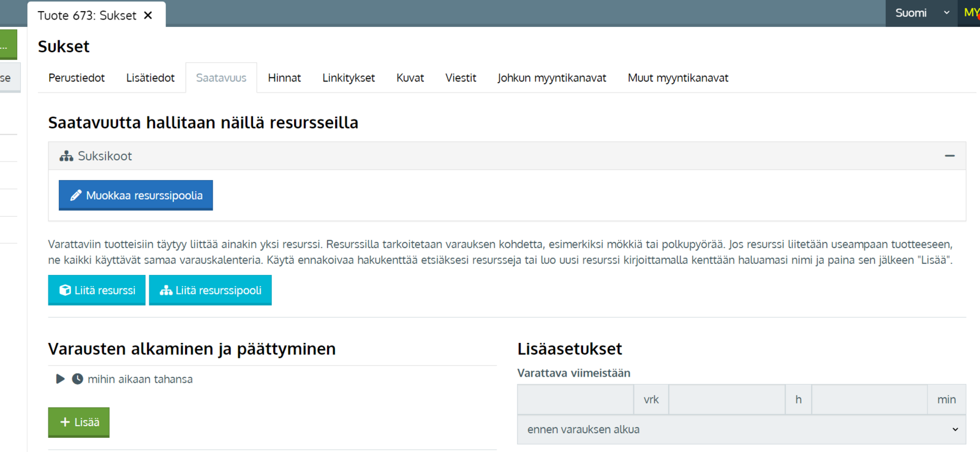Close the Tuote 673: Sukset tab
980x452 pixels.
click(148, 15)
